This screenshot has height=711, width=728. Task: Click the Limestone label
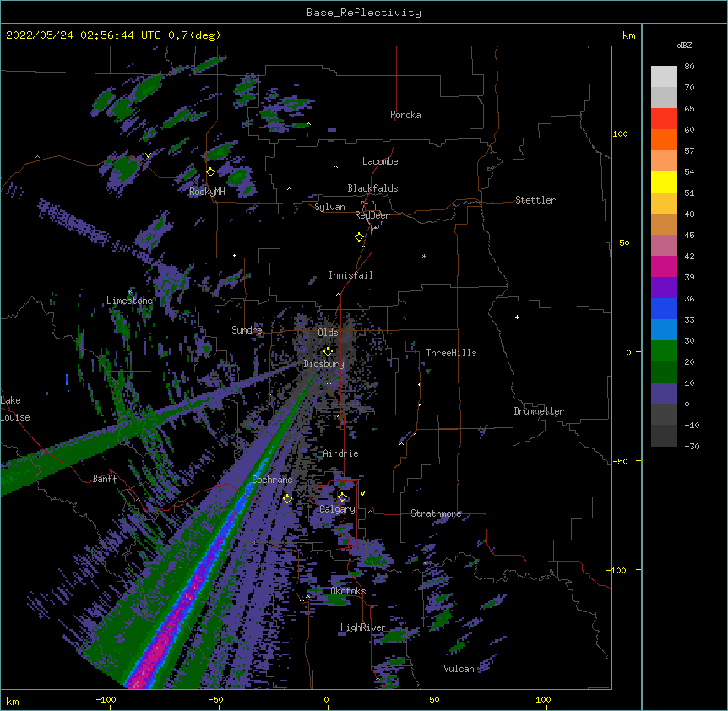tap(129, 301)
